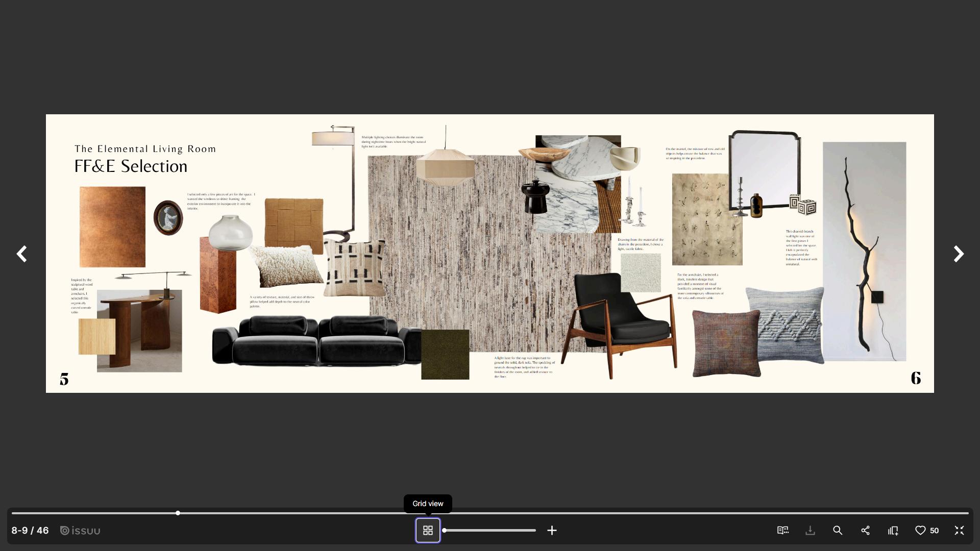Go to previous page spread

(21, 254)
